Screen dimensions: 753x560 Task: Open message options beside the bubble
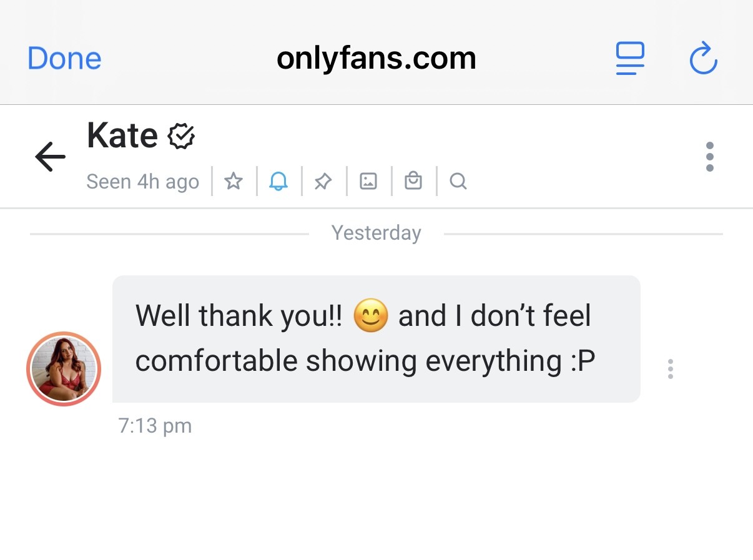[670, 369]
